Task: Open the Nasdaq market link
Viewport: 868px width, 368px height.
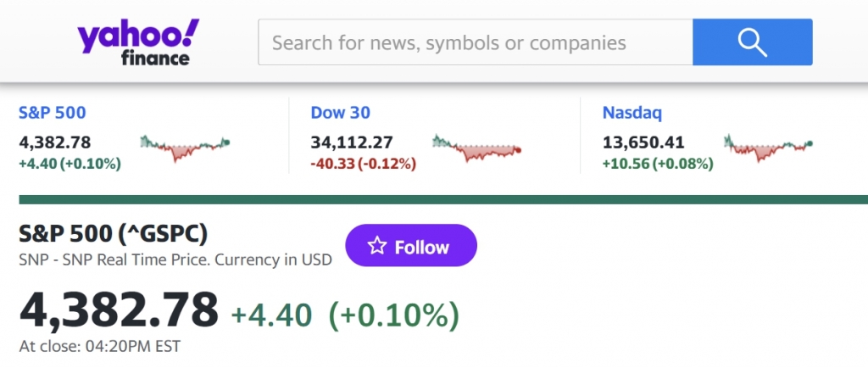Action: [x=632, y=113]
